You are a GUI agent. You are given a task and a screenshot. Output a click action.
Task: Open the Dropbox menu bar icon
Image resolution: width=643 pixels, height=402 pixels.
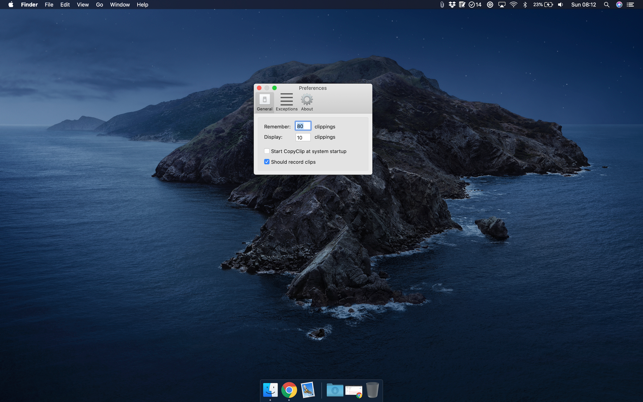pyautogui.click(x=452, y=5)
